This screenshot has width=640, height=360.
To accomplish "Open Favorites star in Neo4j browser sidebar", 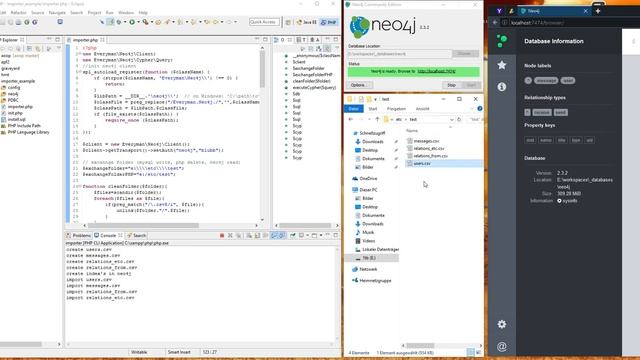I will (x=502, y=65).
